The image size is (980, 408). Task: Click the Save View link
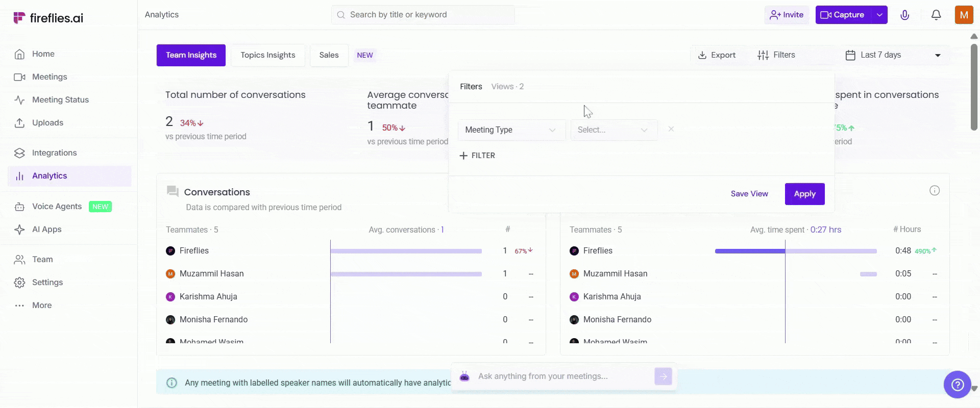coord(749,194)
